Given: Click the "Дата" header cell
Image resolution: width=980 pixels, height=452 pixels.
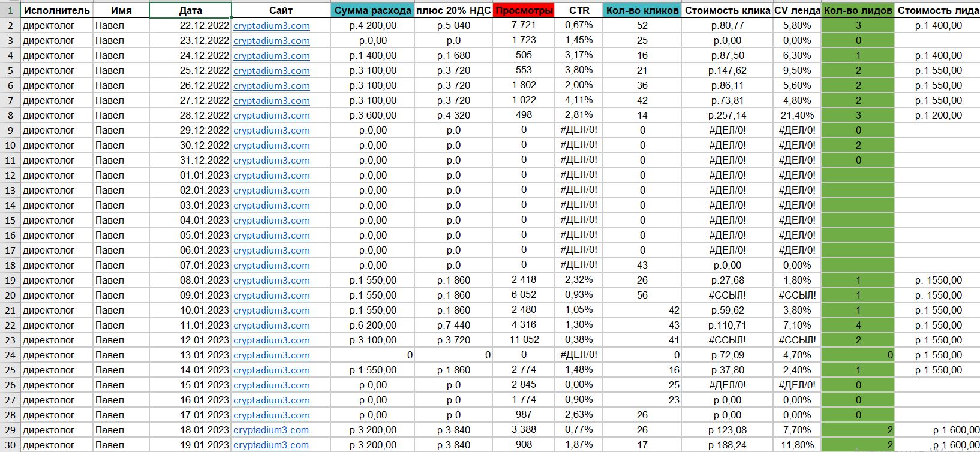Looking at the screenshot, I should [190, 10].
